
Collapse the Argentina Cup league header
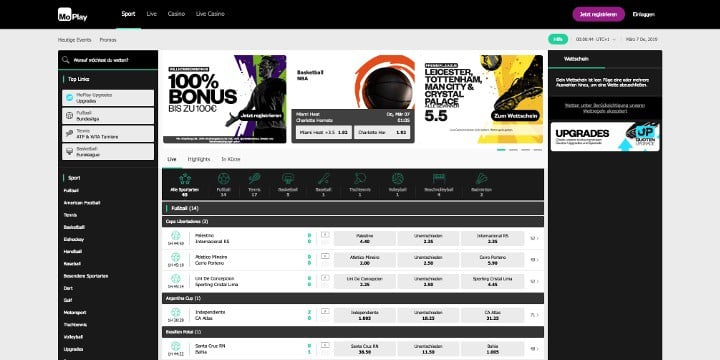[x=353, y=298]
